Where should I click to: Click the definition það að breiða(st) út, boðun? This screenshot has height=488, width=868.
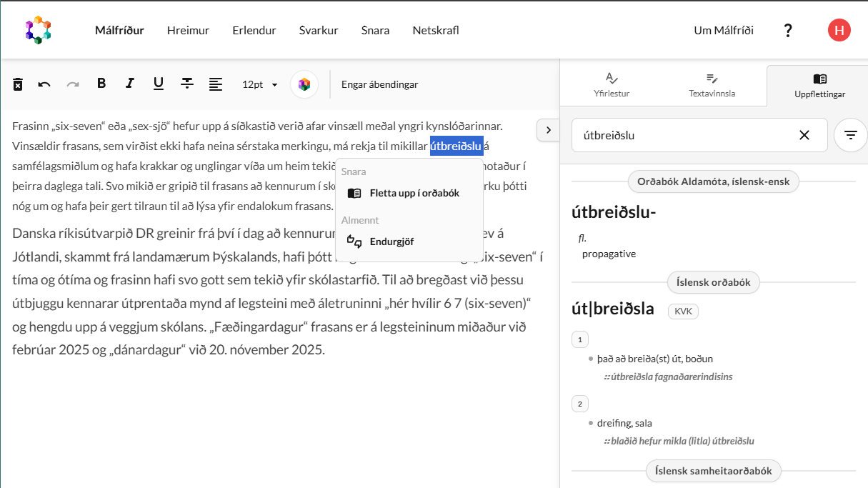(x=655, y=359)
